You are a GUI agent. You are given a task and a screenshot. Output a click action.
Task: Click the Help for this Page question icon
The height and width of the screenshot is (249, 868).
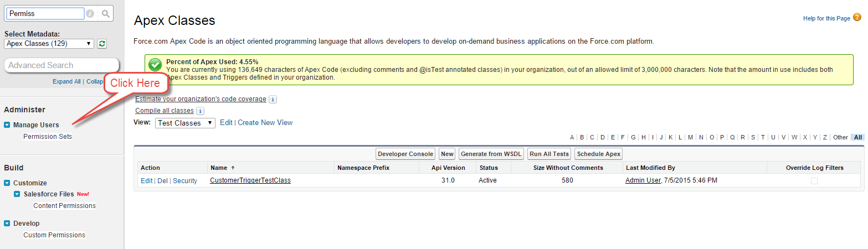[x=857, y=18]
